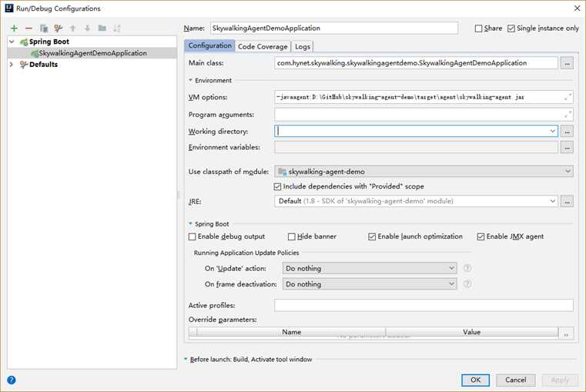Screen dimensions: 586x392
Task: Toggle the Share checkbox
Action: [x=478, y=28]
